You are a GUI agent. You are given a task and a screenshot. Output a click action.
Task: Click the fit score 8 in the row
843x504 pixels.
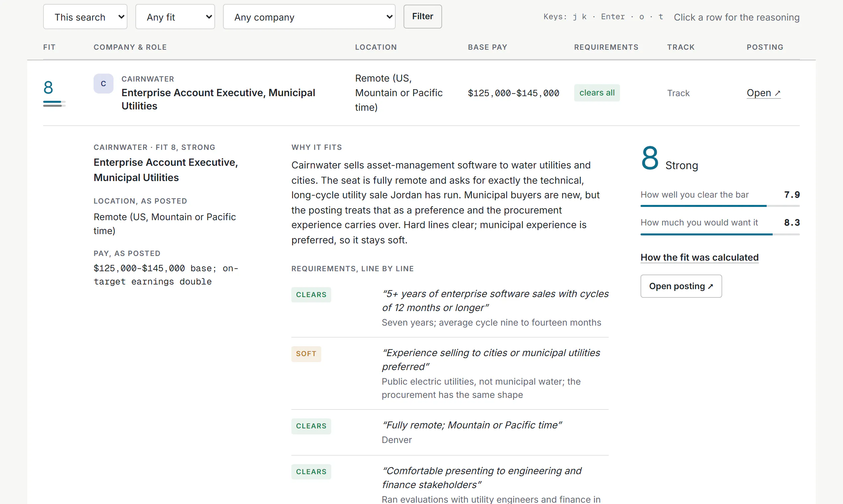point(48,87)
